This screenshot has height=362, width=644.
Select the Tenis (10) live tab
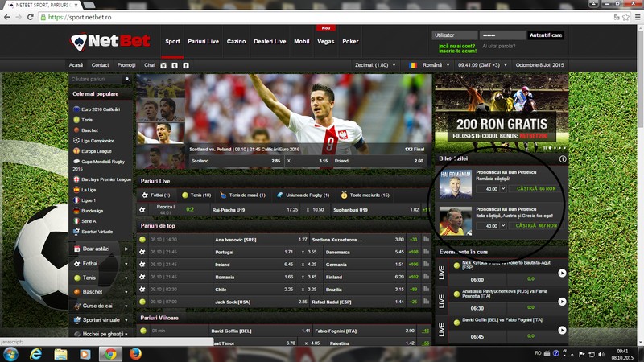[196, 195]
